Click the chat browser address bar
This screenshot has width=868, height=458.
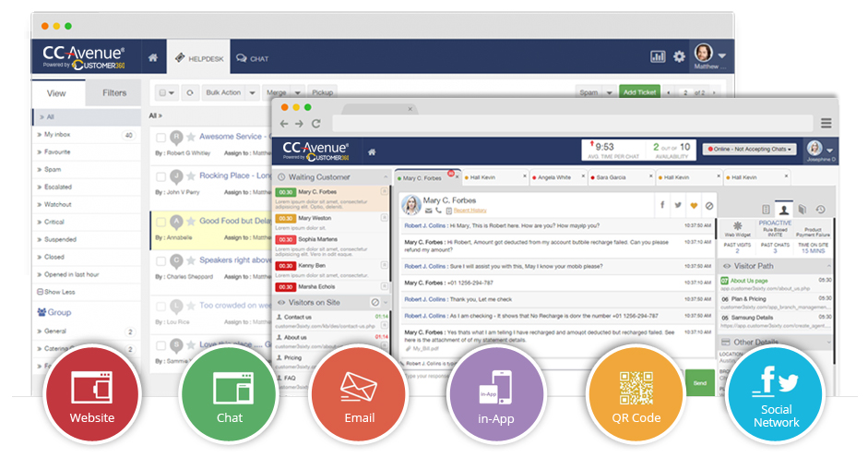(573, 123)
